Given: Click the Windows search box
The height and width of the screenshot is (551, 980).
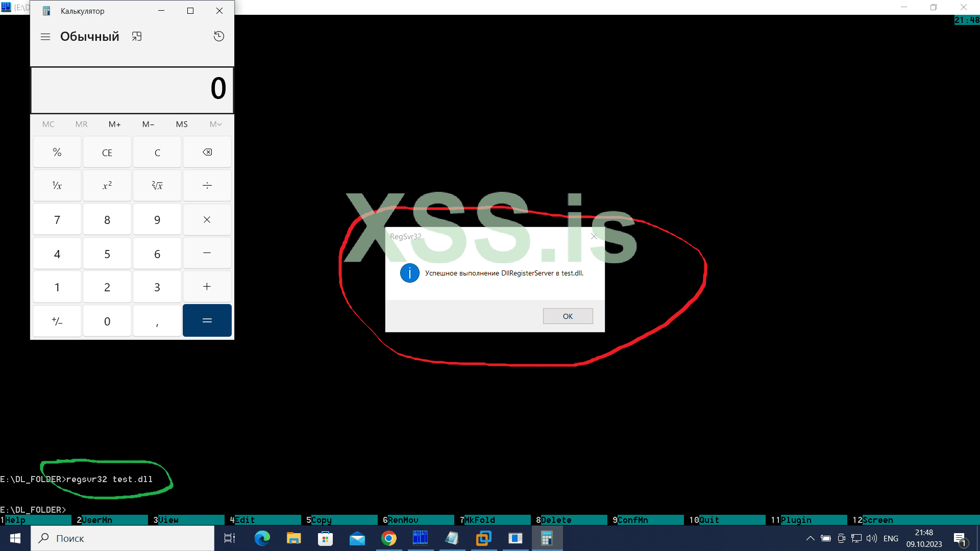Looking at the screenshot, I should pyautogui.click(x=122, y=538).
